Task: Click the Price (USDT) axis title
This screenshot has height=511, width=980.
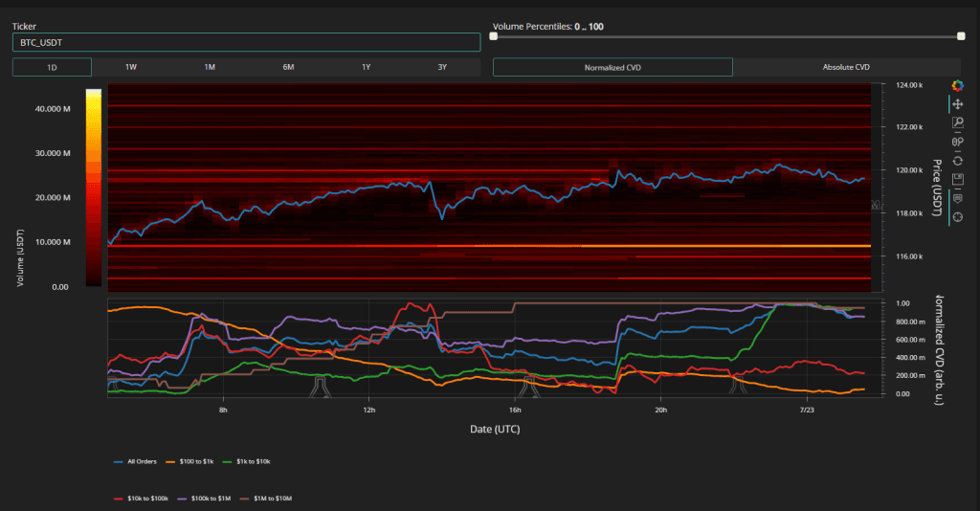Action: click(x=937, y=188)
